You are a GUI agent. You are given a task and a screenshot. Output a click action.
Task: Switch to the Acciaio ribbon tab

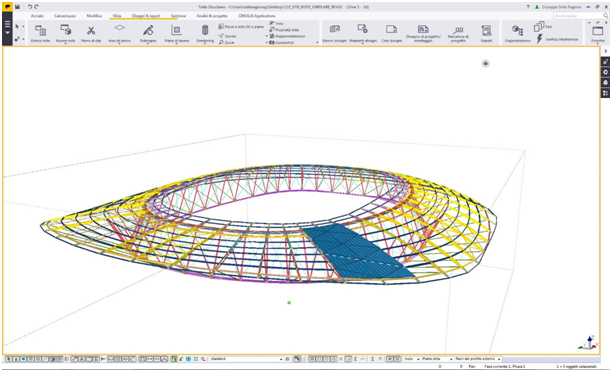pos(37,16)
